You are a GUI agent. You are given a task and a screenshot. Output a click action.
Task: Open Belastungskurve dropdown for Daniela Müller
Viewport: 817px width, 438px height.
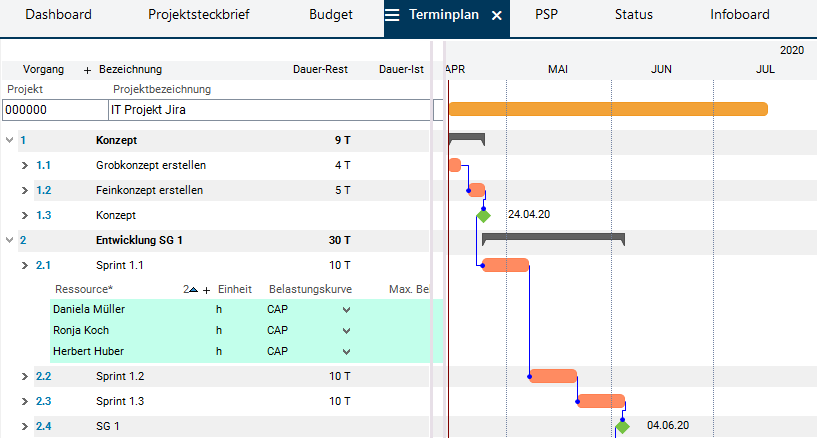point(346,310)
